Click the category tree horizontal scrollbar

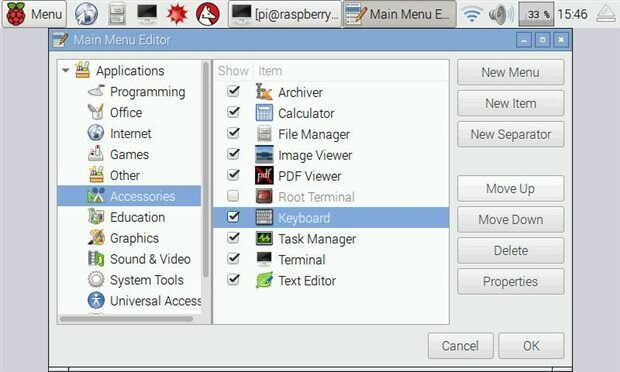tap(127, 319)
